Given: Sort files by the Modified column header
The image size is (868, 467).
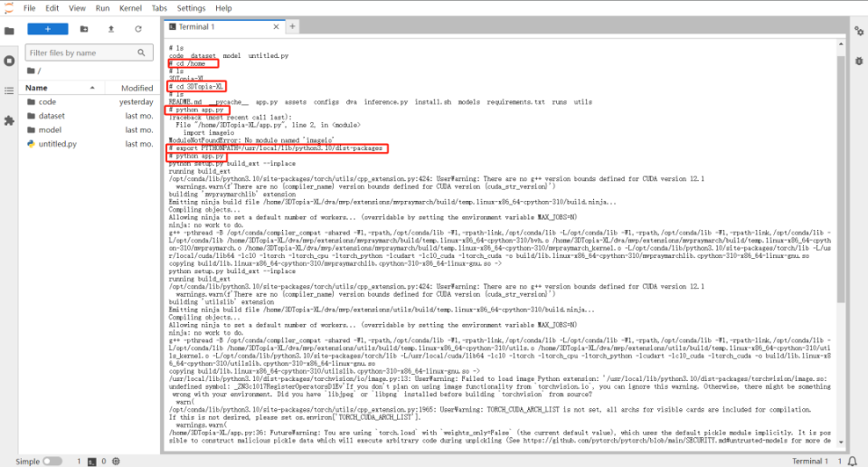Looking at the screenshot, I should tap(137, 88).
